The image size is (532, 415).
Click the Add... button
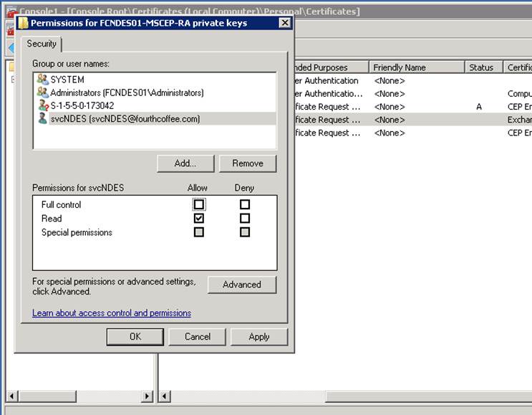185,163
